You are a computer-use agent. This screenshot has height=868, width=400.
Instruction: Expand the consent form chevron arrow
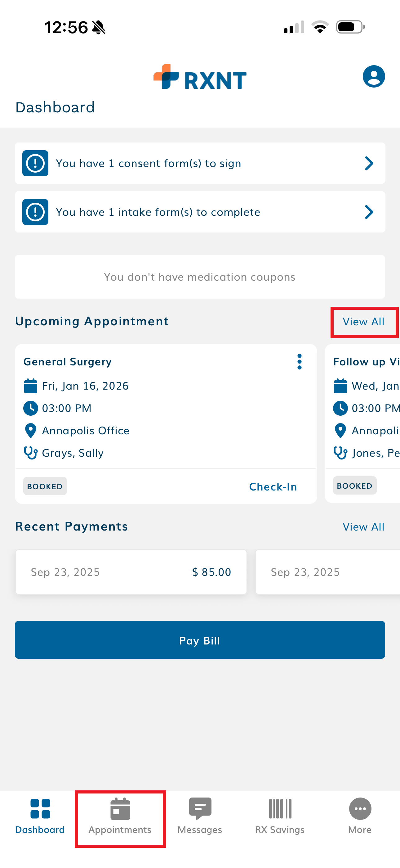click(x=369, y=163)
